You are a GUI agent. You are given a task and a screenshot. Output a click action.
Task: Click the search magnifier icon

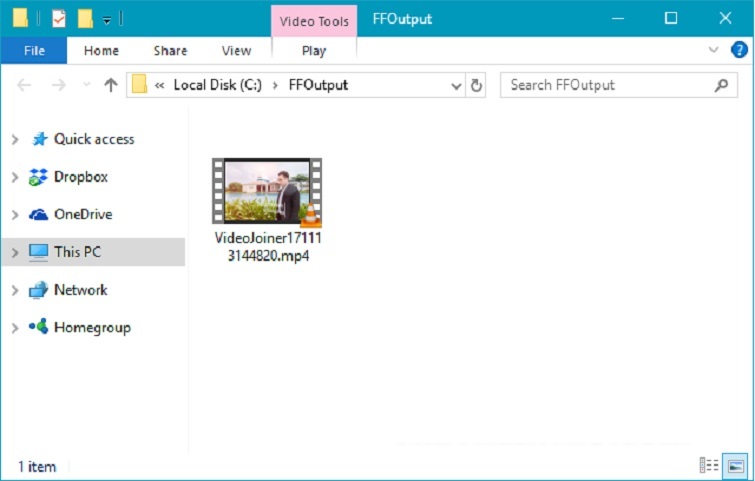click(722, 85)
